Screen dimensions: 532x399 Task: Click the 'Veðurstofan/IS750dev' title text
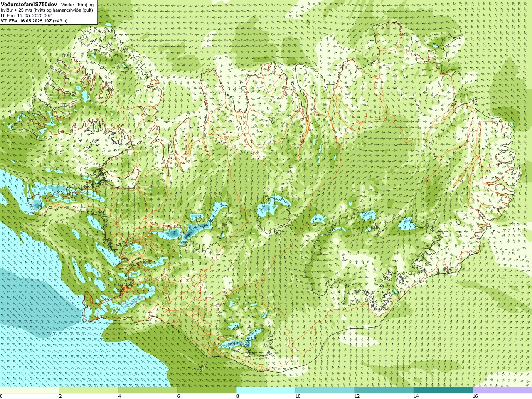(29, 4)
